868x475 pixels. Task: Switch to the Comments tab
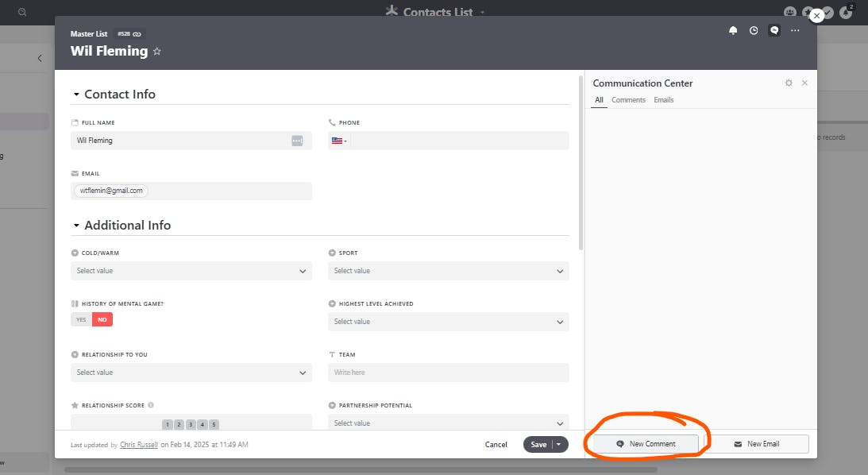[628, 100]
